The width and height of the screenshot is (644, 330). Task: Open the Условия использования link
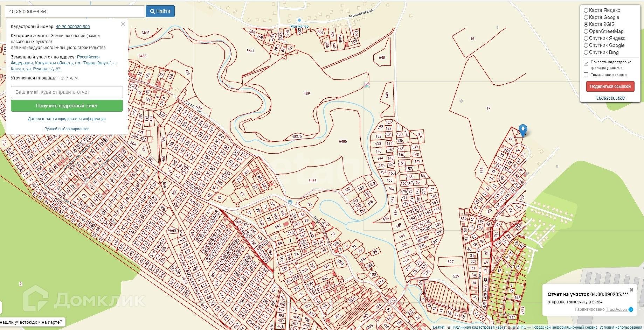click(621, 328)
